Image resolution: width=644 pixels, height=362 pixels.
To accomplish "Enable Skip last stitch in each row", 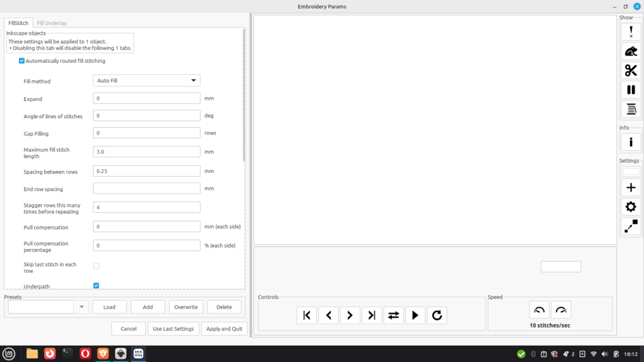I will coord(96,266).
